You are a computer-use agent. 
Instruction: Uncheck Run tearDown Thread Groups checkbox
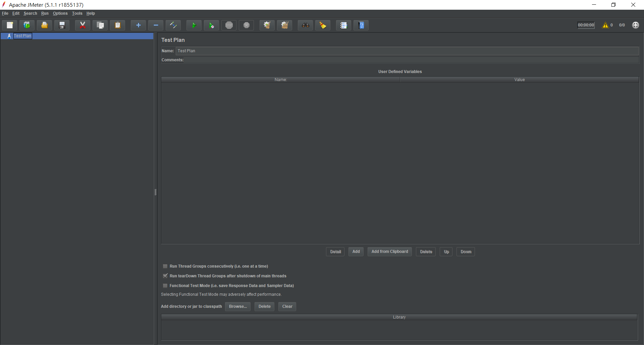[x=165, y=276]
